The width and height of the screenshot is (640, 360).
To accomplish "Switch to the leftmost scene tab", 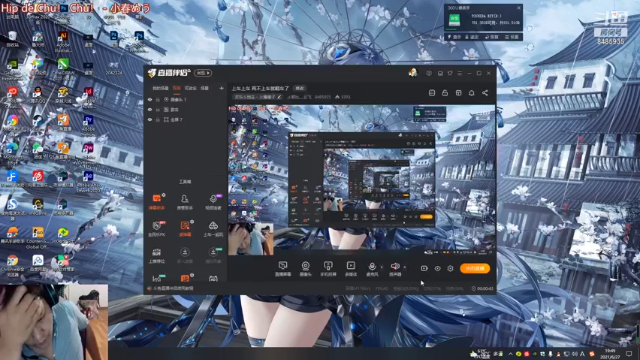I will (x=160, y=88).
